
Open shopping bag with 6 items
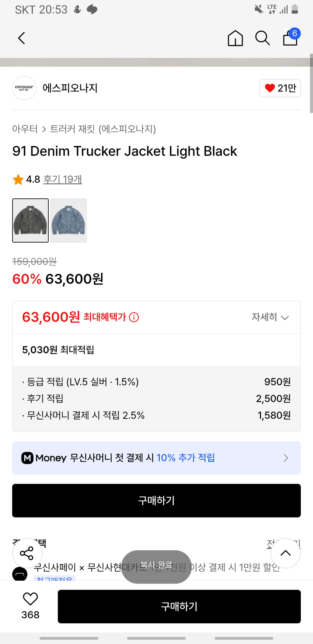291,38
